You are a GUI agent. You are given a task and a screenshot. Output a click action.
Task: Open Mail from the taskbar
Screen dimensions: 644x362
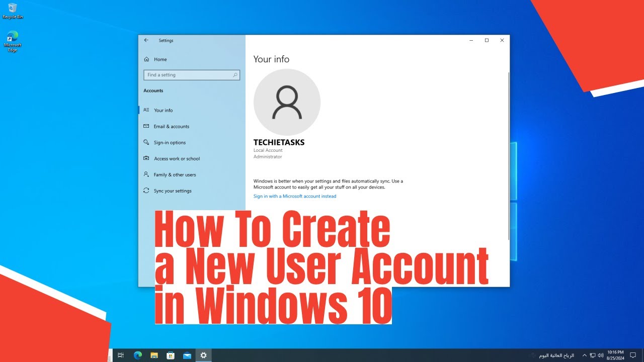187,355
